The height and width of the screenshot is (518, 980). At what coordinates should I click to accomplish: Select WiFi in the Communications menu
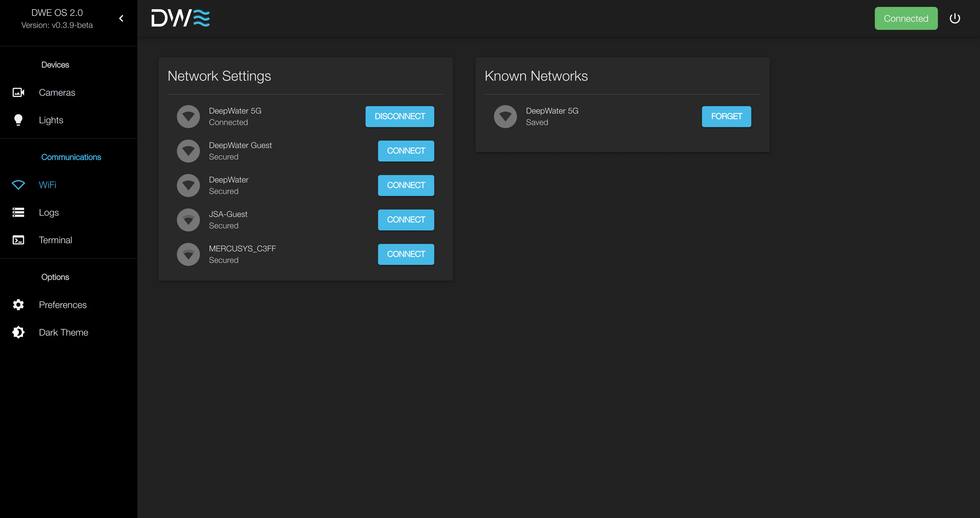[48, 185]
